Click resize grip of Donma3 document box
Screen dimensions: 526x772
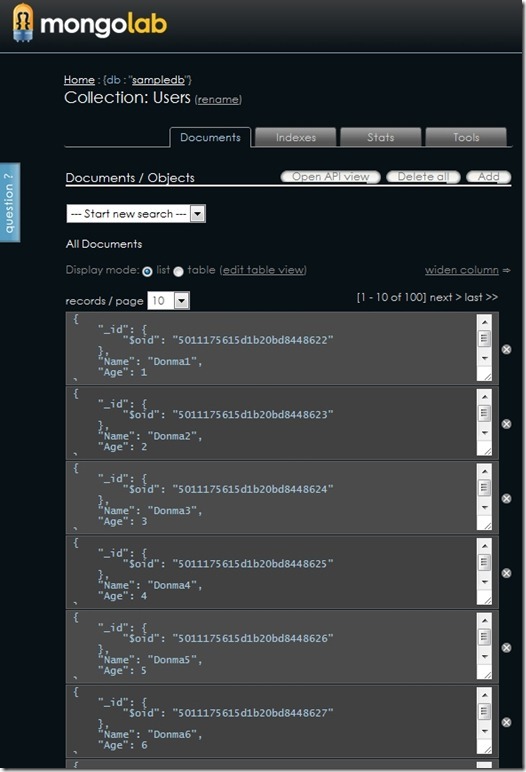coord(487,526)
